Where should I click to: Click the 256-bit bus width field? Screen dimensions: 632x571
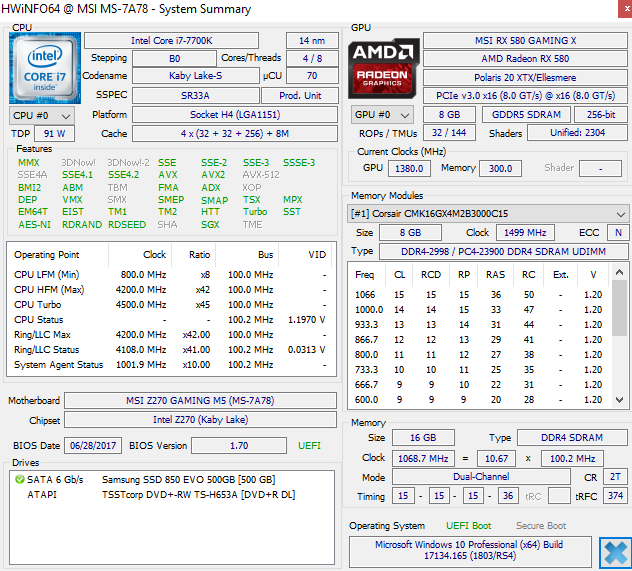point(601,114)
